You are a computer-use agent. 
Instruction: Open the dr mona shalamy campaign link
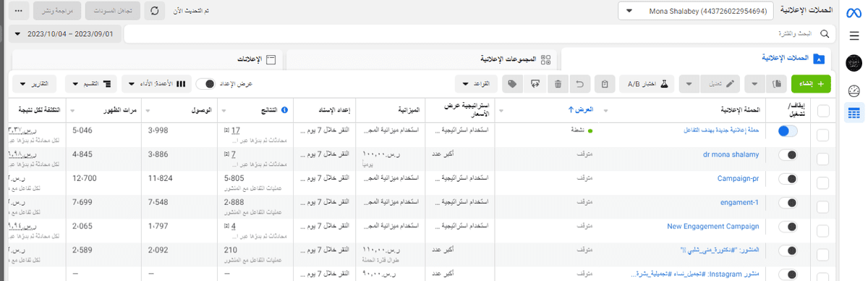click(x=731, y=154)
